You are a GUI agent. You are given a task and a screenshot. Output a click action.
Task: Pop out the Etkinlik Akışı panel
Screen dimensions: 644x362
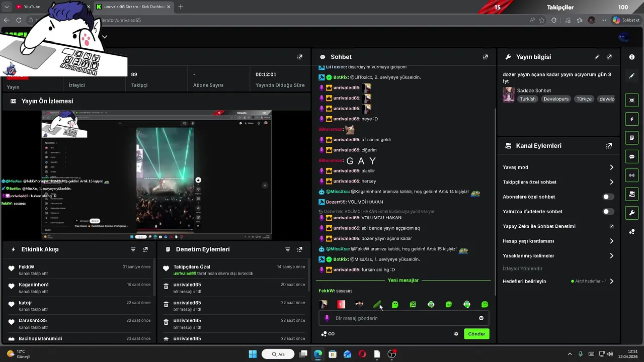[145, 249]
